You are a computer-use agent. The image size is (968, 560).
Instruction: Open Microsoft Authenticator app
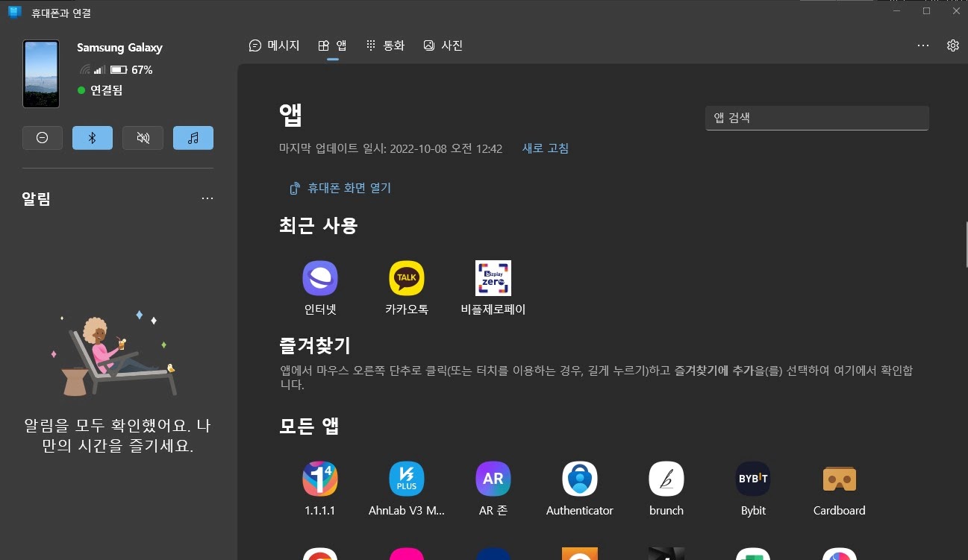[x=580, y=479]
